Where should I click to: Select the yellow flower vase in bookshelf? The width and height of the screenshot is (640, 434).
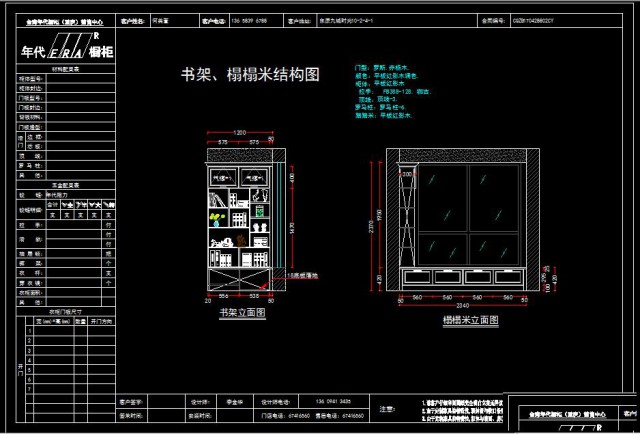(217, 220)
